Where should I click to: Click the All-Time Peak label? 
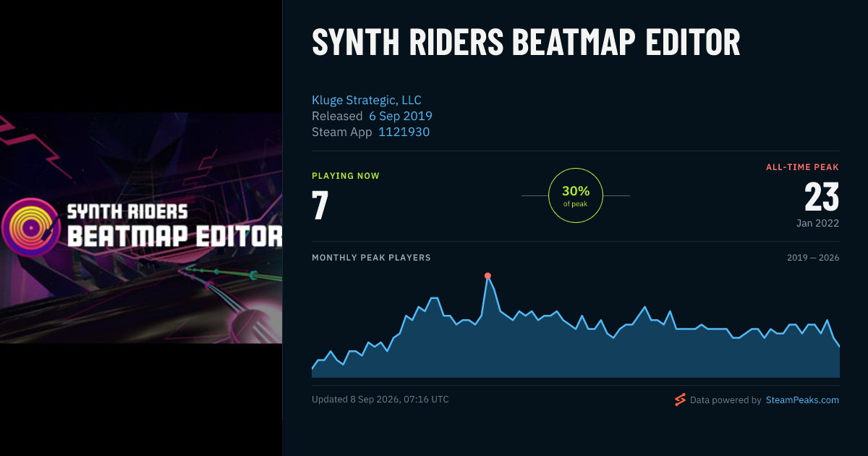coord(803,167)
